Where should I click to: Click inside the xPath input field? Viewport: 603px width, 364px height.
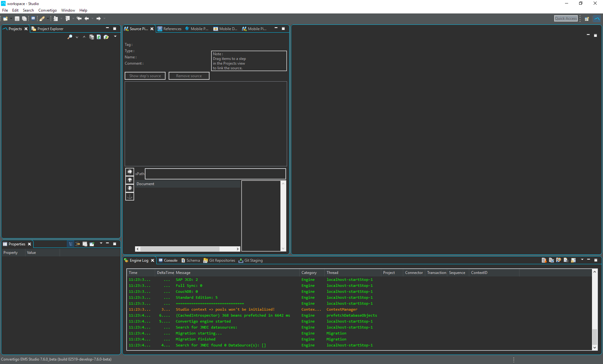pyautogui.click(x=215, y=174)
